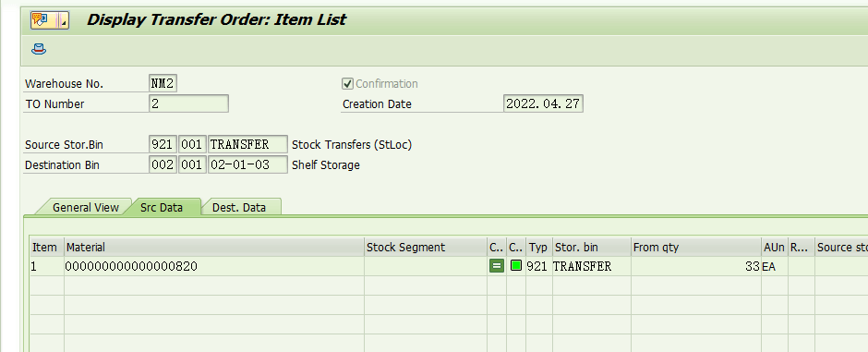The height and width of the screenshot is (352, 868).
Task: Select item 1 row cell
Action: (x=46, y=266)
